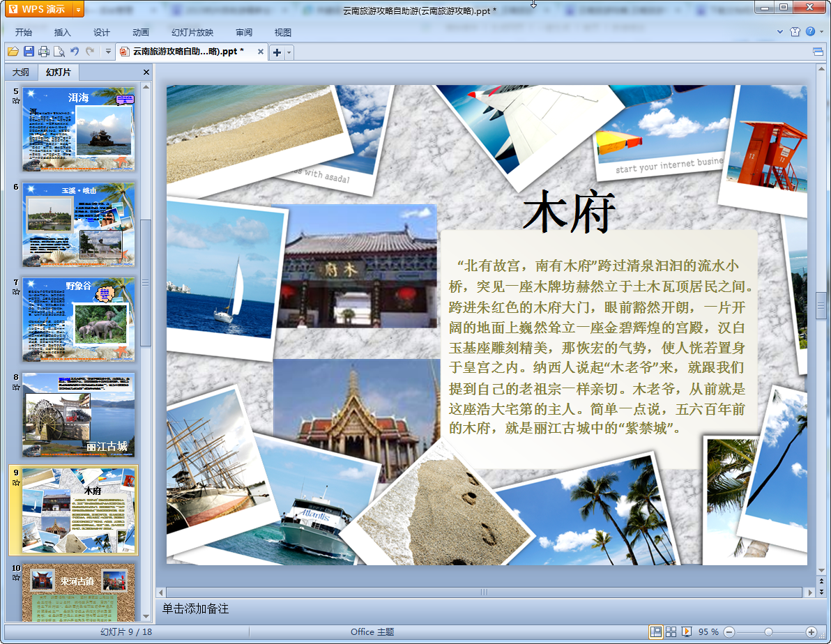Image resolution: width=831 pixels, height=644 pixels.
Task: Select slide 7 野象谷 thumbnail
Action: pos(79,320)
